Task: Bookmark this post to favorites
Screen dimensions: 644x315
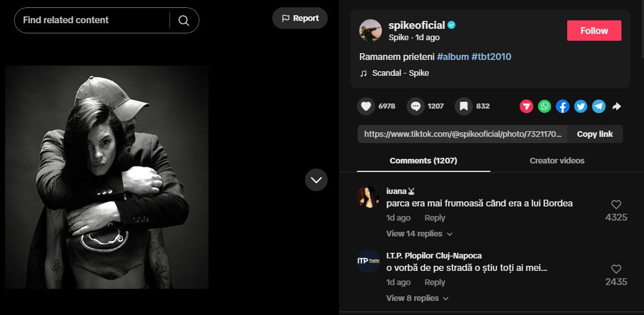Action: pyautogui.click(x=463, y=106)
